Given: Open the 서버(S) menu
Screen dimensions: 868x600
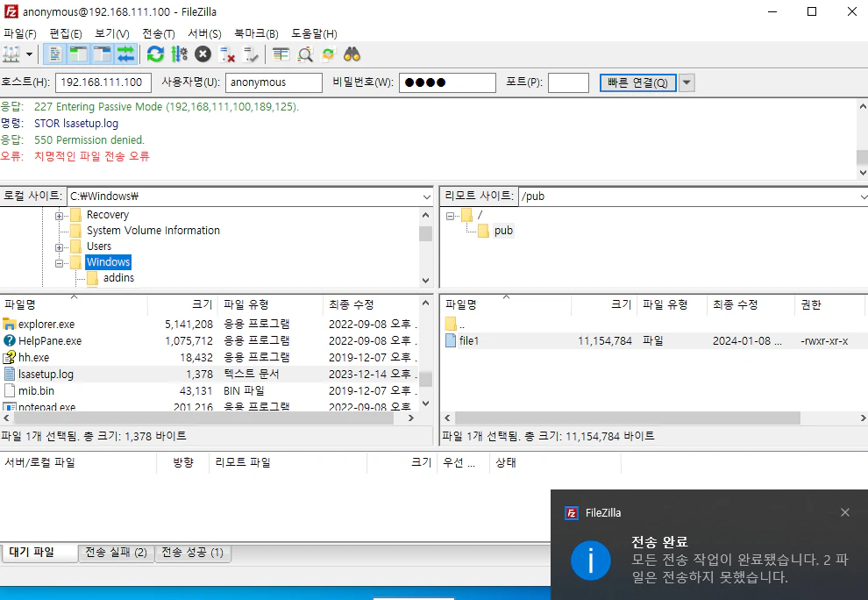Looking at the screenshot, I should [x=204, y=34].
